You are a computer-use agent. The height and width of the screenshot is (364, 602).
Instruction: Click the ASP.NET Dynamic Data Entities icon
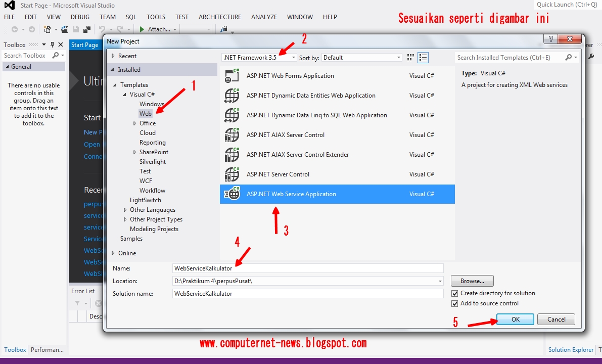click(232, 96)
